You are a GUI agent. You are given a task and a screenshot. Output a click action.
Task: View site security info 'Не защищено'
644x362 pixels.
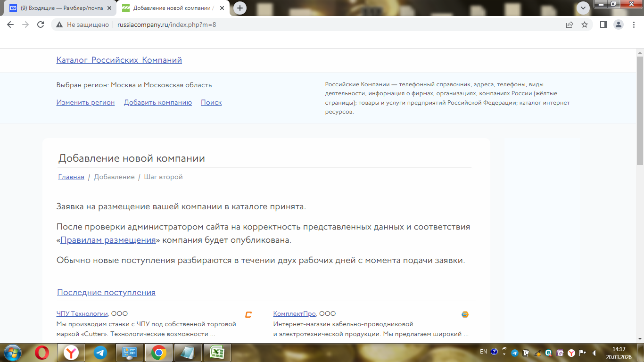(x=83, y=25)
